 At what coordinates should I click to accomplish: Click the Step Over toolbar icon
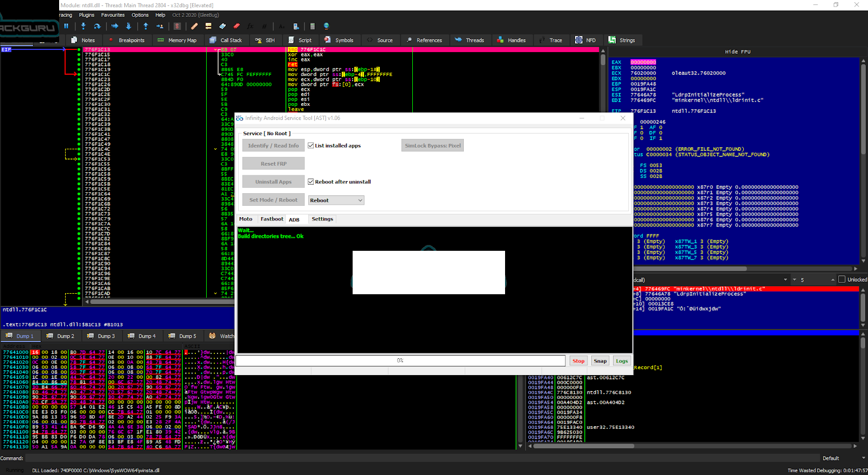click(97, 26)
